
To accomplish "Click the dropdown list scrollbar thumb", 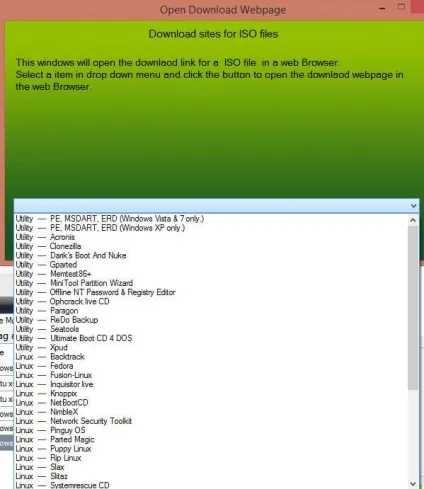I will [x=413, y=308].
